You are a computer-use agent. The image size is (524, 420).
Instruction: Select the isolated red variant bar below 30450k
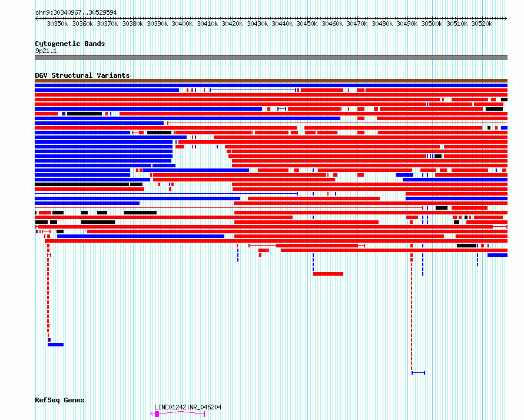328,274
